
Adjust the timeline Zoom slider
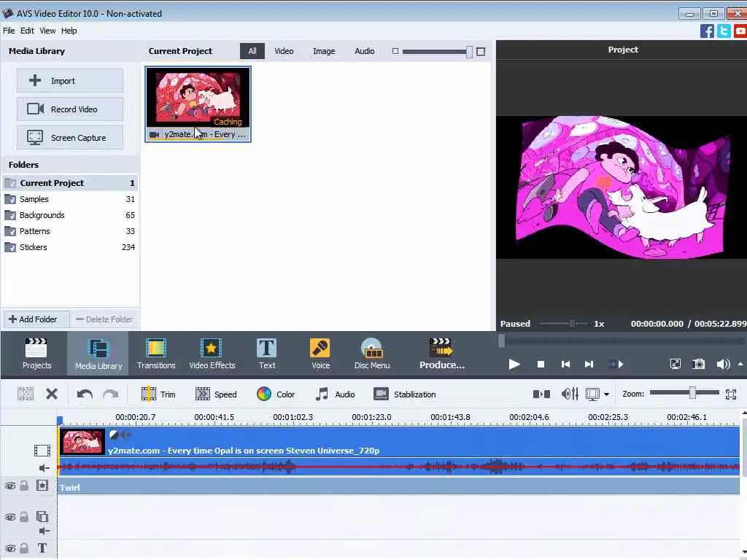coord(692,393)
